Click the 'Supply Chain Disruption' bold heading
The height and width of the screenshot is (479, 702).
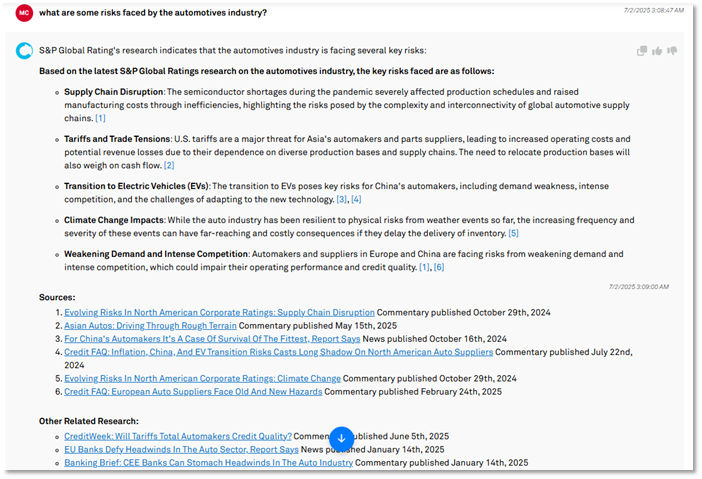click(x=113, y=92)
